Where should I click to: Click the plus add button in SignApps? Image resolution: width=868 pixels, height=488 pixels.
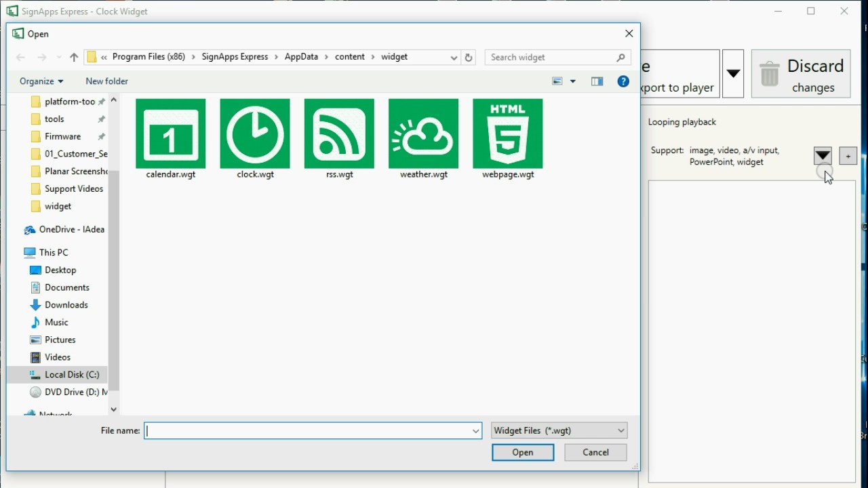[848, 157]
